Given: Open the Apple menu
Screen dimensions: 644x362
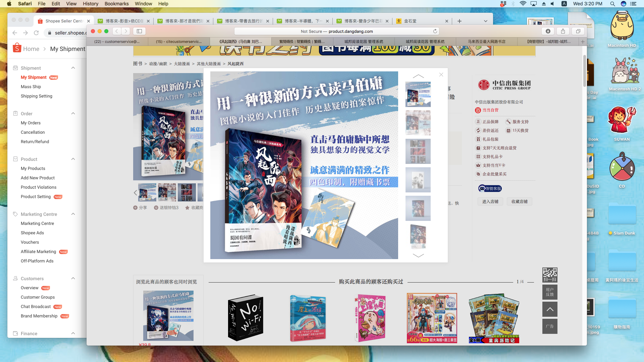Looking at the screenshot, I should coord(9,4).
